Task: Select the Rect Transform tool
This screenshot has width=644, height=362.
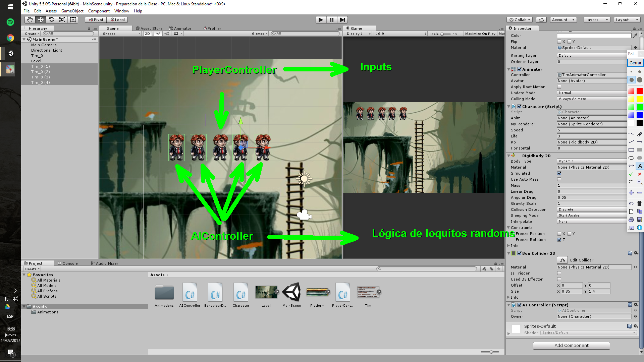Action: click(x=73, y=20)
